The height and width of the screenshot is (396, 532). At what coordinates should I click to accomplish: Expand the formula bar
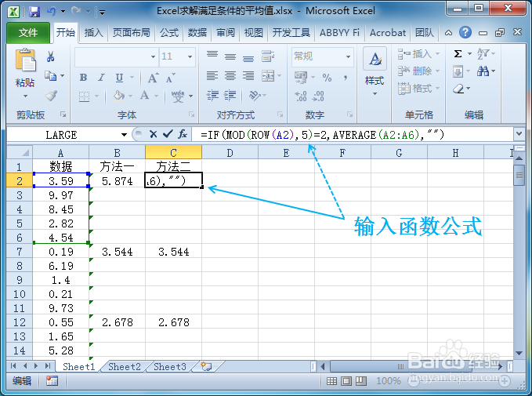coord(519,134)
